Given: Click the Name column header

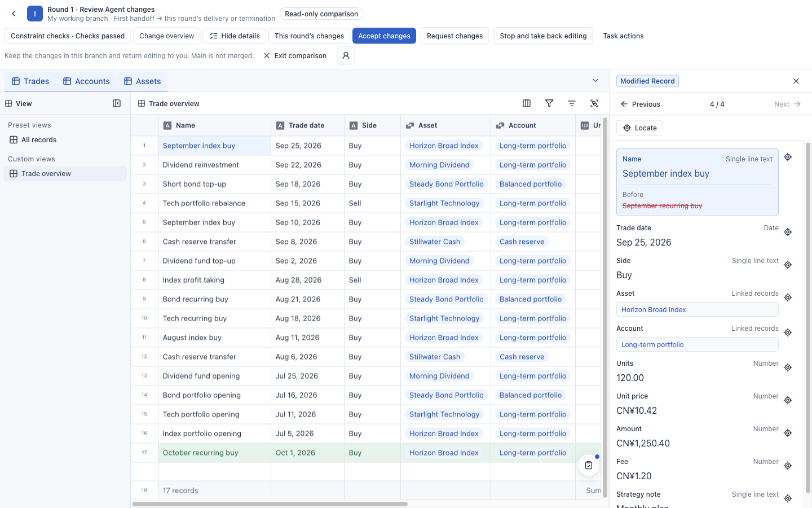Looking at the screenshot, I should [214, 126].
